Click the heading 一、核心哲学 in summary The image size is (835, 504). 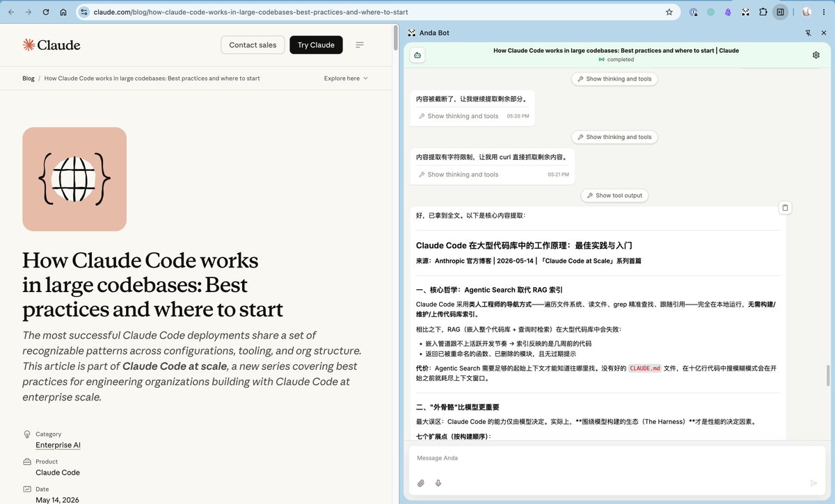click(489, 290)
